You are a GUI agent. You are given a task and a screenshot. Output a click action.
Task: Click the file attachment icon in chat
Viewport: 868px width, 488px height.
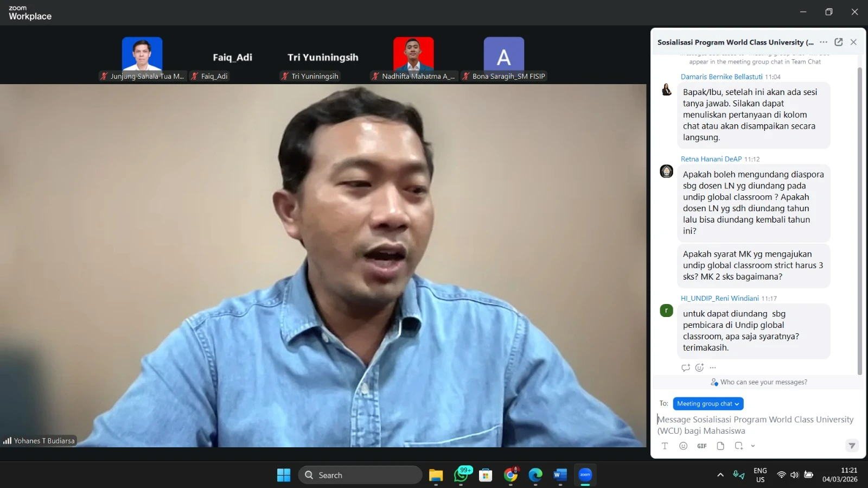[720, 446]
